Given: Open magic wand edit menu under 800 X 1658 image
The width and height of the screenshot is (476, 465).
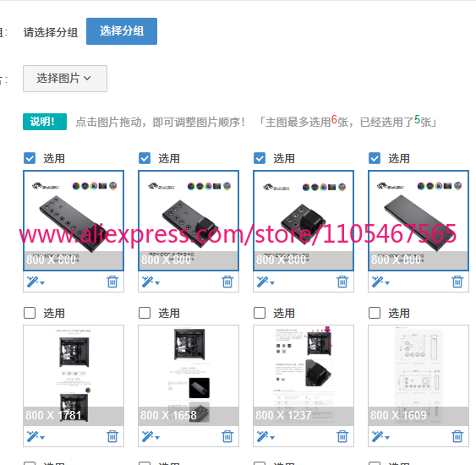Looking at the screenshot, I should point(150,436).
